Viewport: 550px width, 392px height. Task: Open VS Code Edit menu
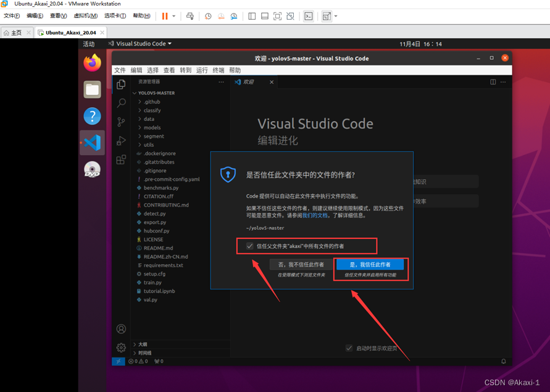[x=136, y=70]
